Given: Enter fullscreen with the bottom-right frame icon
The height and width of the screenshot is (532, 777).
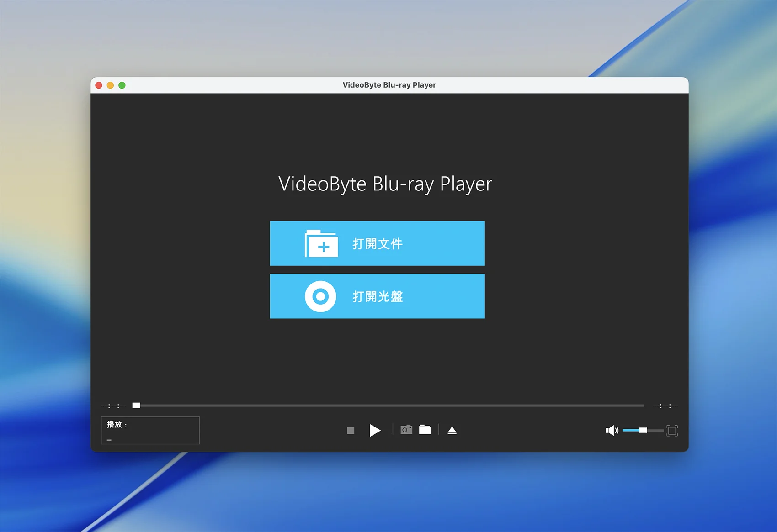Looking at the screenshot, I should pos(672,430).
